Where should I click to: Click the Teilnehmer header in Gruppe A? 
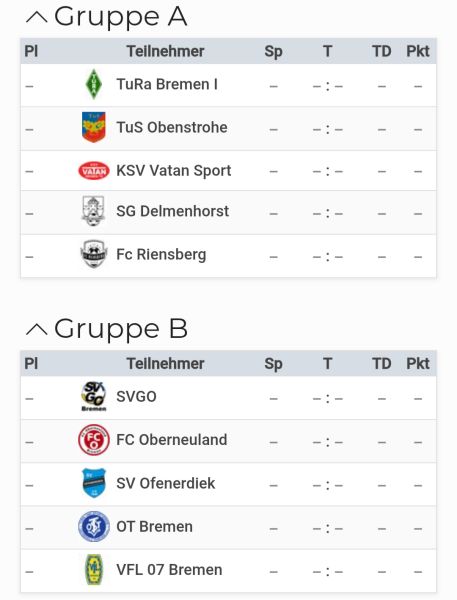[x=165, y=51]
